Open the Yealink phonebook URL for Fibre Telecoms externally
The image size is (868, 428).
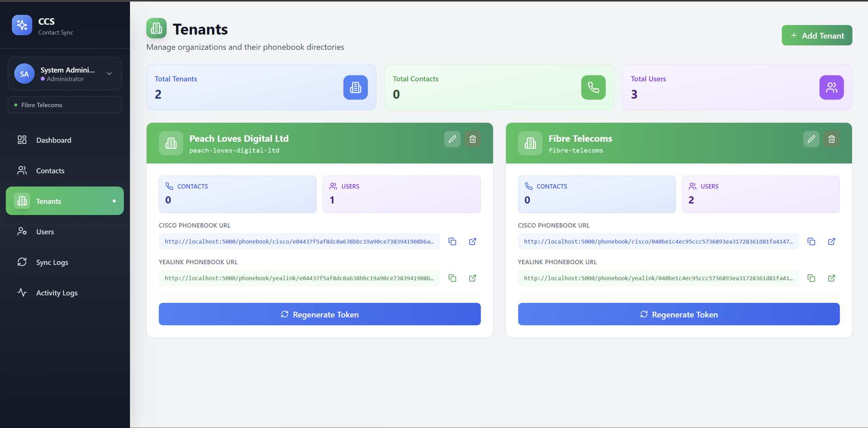(831, 278)
